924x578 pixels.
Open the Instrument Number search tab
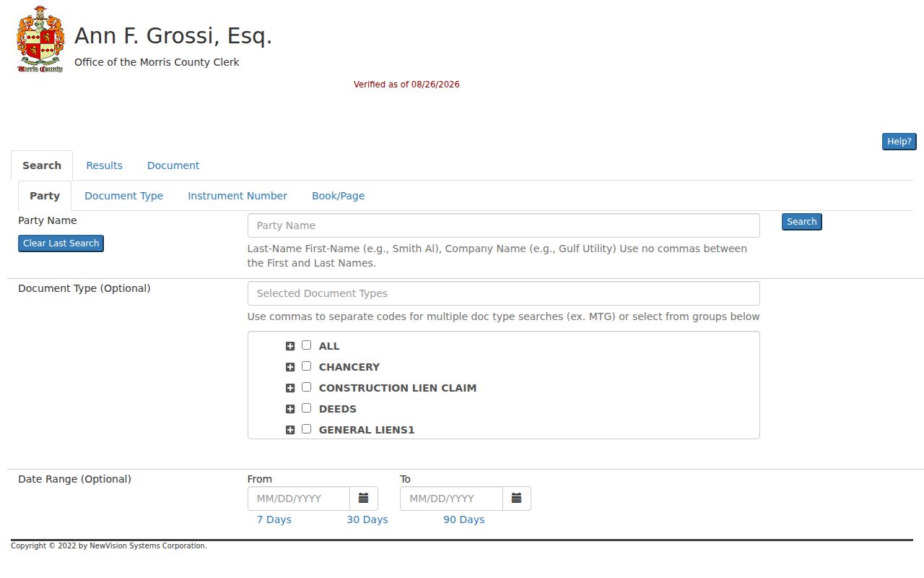pos(237,196)
